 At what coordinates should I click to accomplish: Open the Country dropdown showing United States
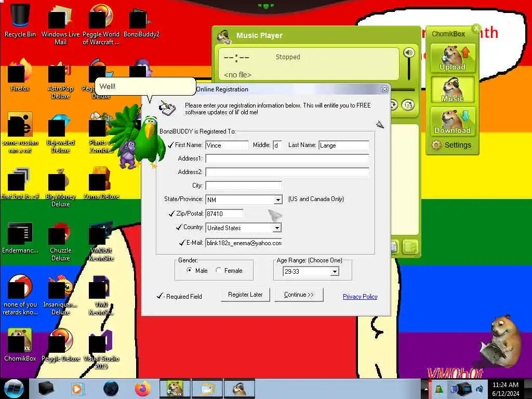tap(277, 228)
